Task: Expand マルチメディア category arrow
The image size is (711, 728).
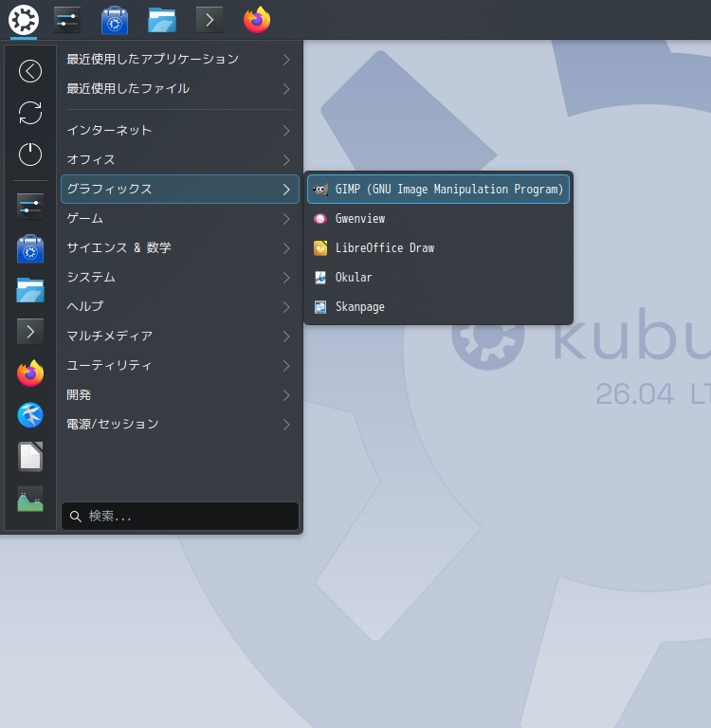Action: 286,337
